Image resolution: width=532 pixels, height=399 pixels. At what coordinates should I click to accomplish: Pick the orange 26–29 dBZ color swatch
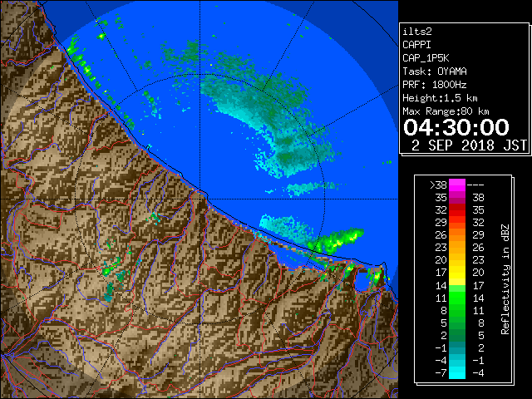(457, 235)
